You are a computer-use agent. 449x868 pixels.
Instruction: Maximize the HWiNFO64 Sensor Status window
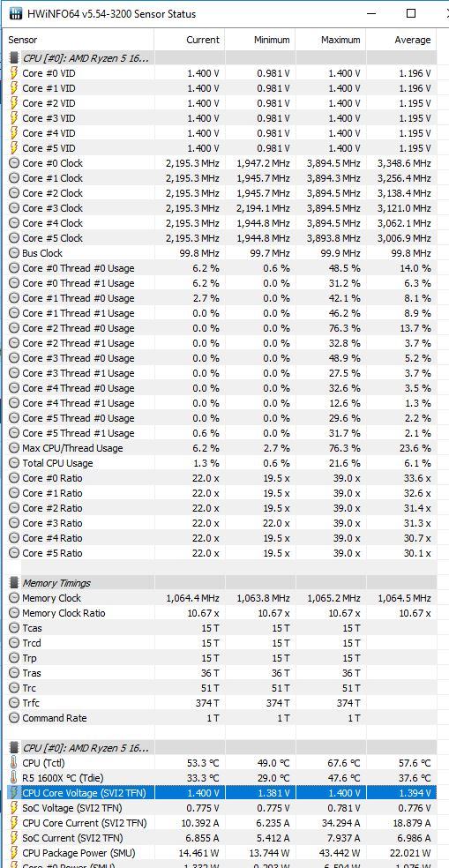(x=411, y=13)
